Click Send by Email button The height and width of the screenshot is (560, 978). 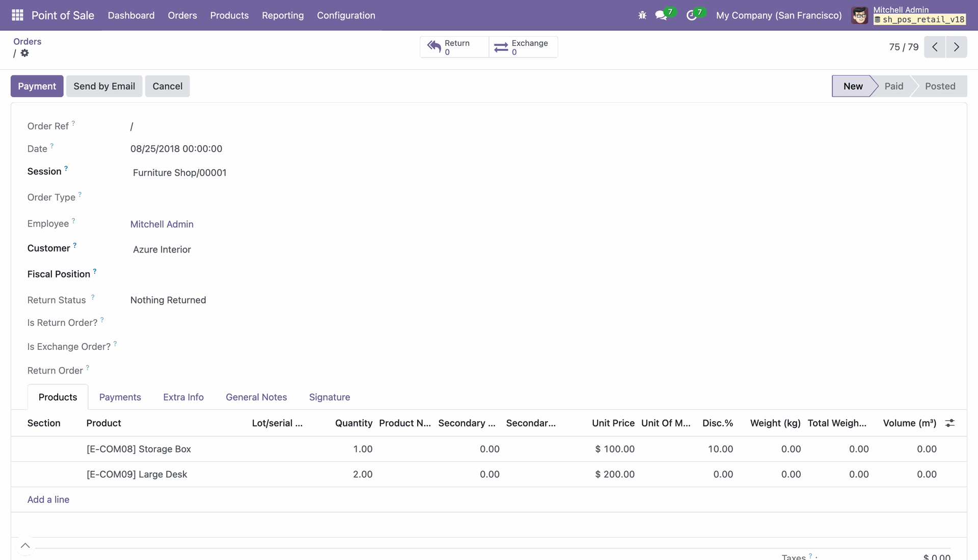(x=104, y=86)
